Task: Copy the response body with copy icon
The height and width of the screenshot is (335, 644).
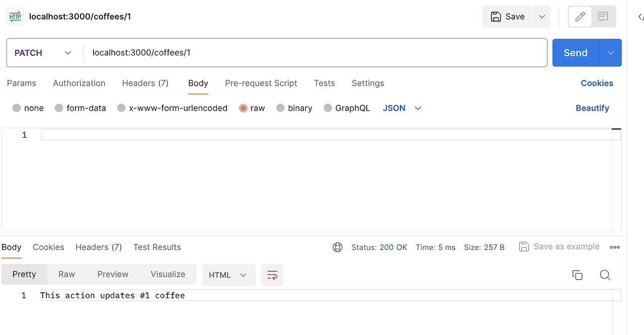Action: [x=578, y=275]
